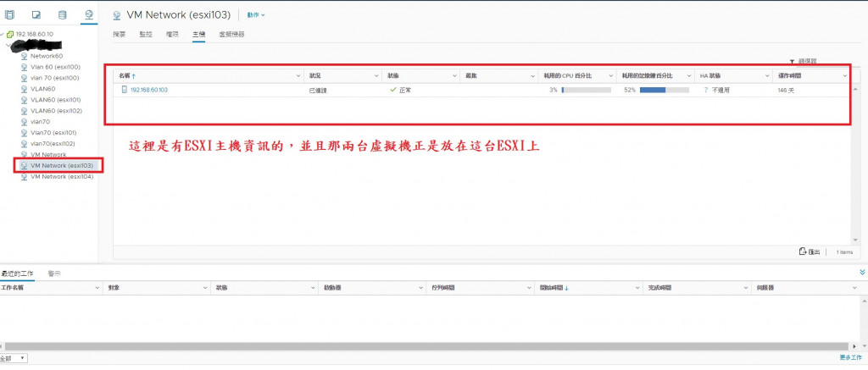
Task: Click the vlan 70 (esxi100) network icon
Action: click(x=24, y=78)
